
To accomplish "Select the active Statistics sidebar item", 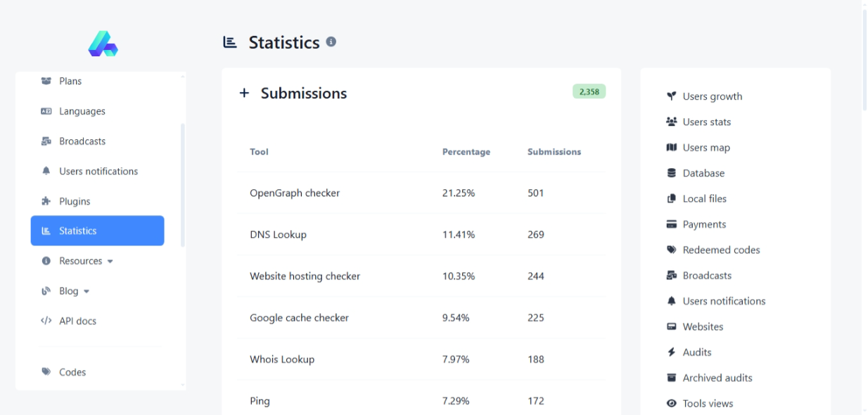I will pyautogui.click(x=97, y=231).
